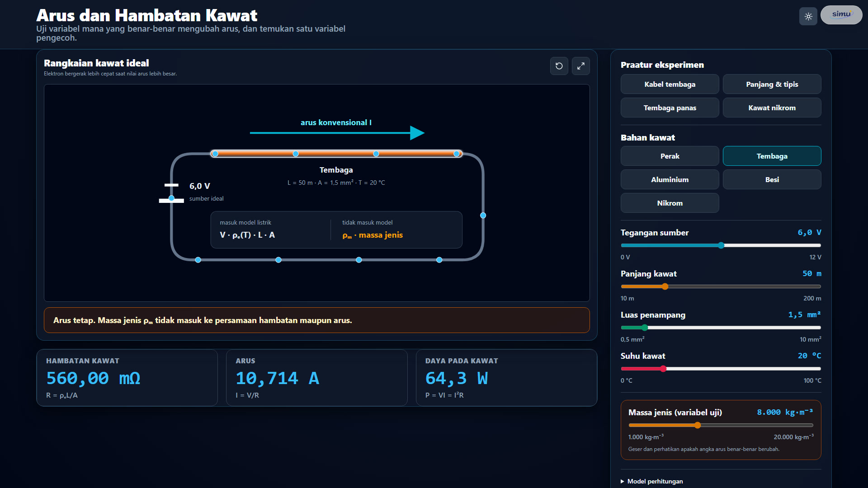The height and width of the screenshot is (488, 868).
Task: Click the 10,714 A current value
Action: 278,378
